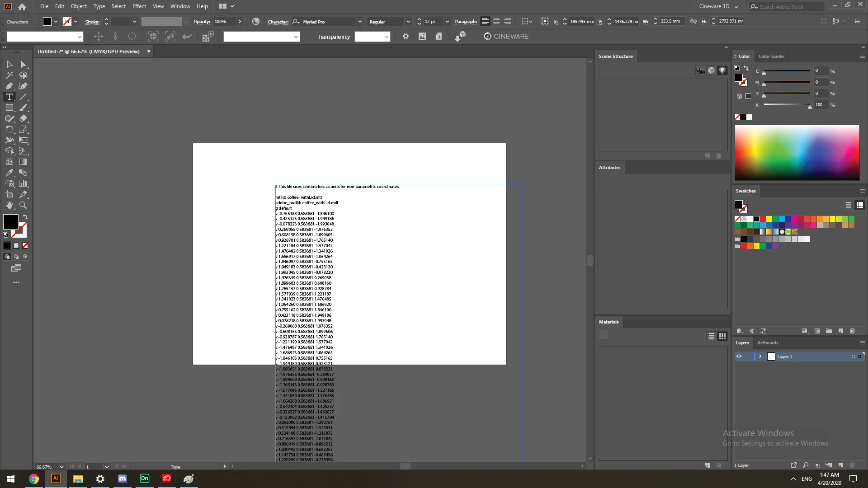The image size is (868, 488).
Task: Click the Opacity label link
Action: [x=202, y=22]
